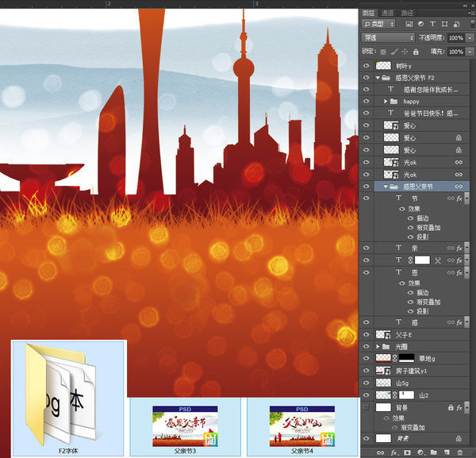Screen dimensions: 476x458
Task: Click mask link icon on 山2 layer
Action: point(394,395)
